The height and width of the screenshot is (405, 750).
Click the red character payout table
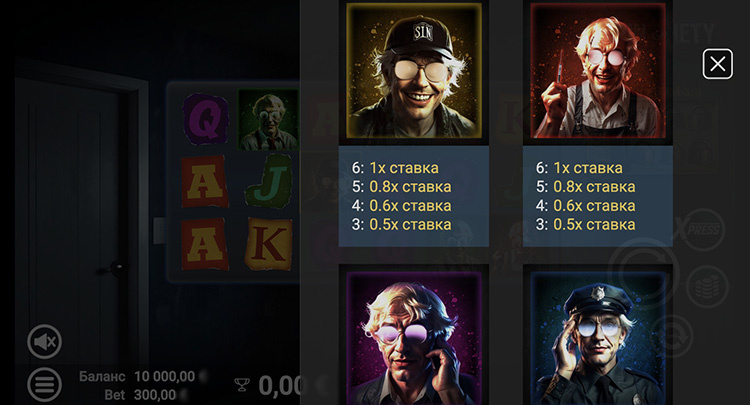click(598, 197)
